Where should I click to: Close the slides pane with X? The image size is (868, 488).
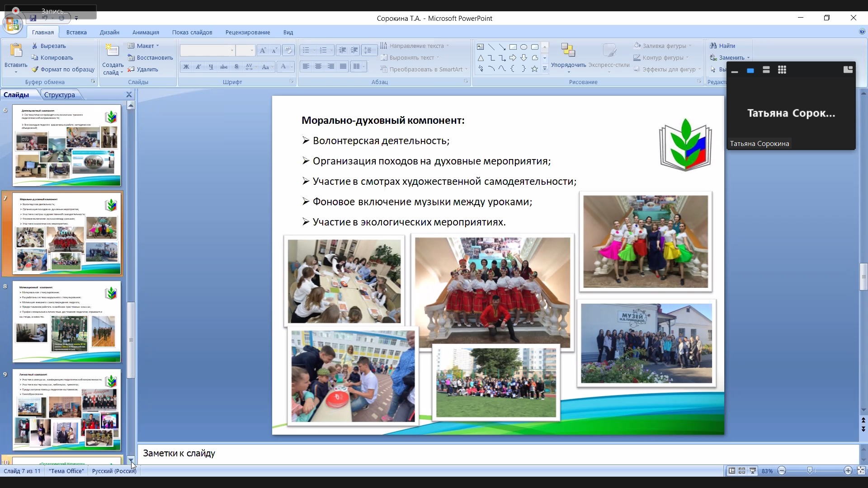(129, 94)
